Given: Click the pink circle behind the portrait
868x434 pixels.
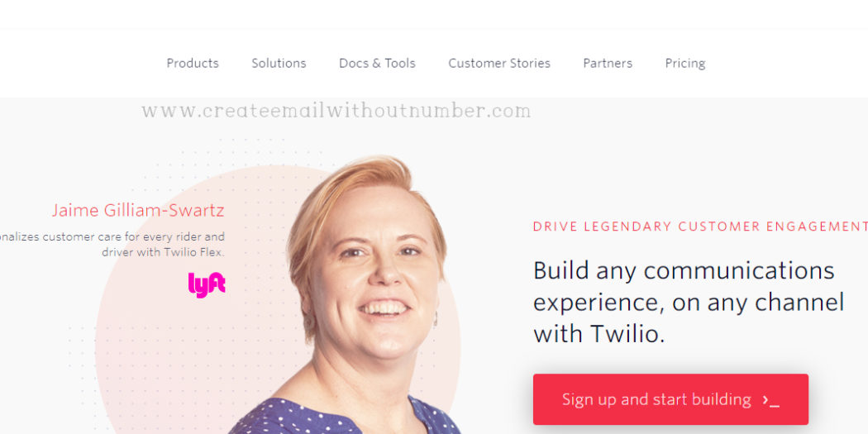Looking at the screenshot, I should point(166,332).
